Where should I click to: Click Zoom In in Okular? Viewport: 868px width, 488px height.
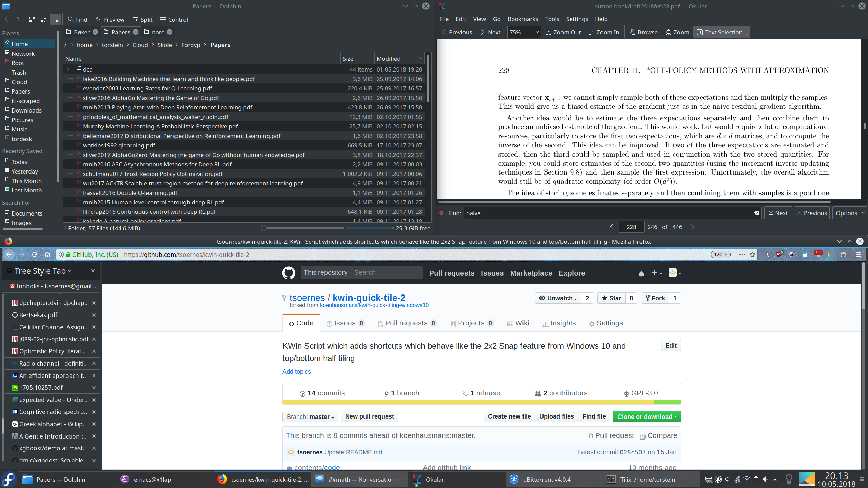604,32
